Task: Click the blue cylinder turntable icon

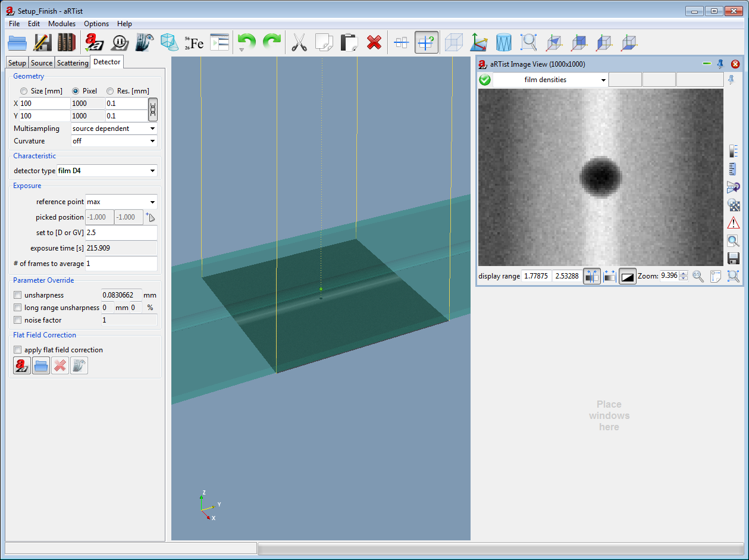Action: (x=504, y=43)
